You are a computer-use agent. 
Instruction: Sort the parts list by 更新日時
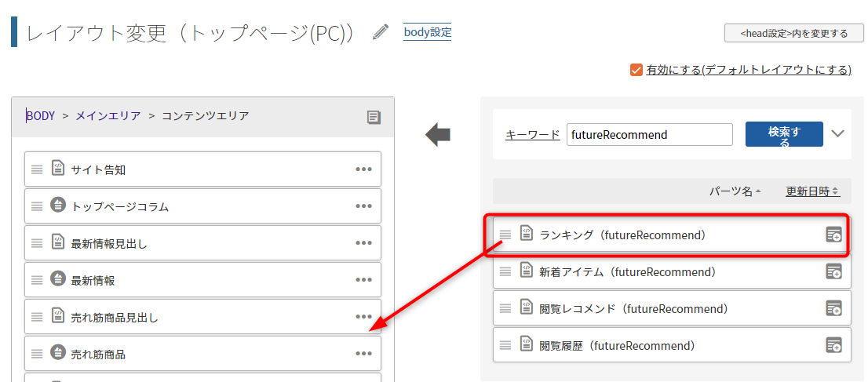(x=812, y=191)
